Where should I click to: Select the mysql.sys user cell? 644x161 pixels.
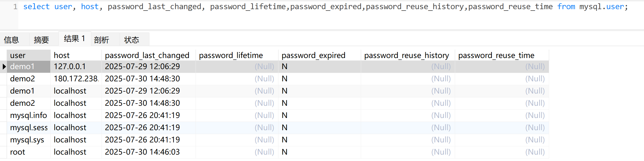click(x=27, y=140)
